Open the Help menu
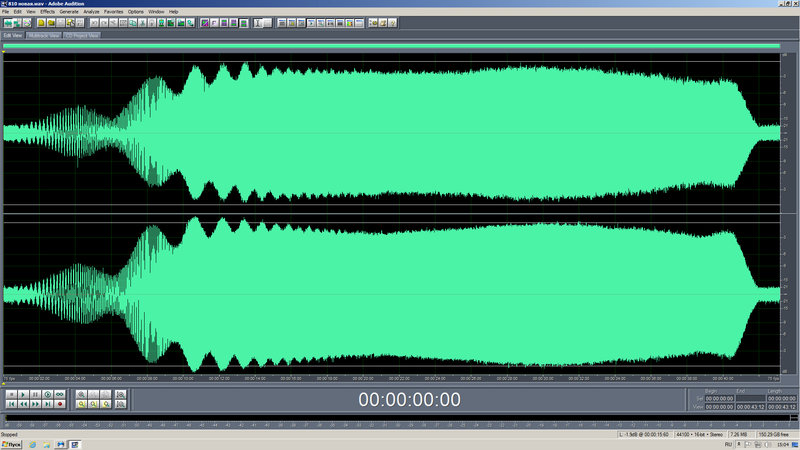Viewport: 800px width, 450px height. point(173,11)
